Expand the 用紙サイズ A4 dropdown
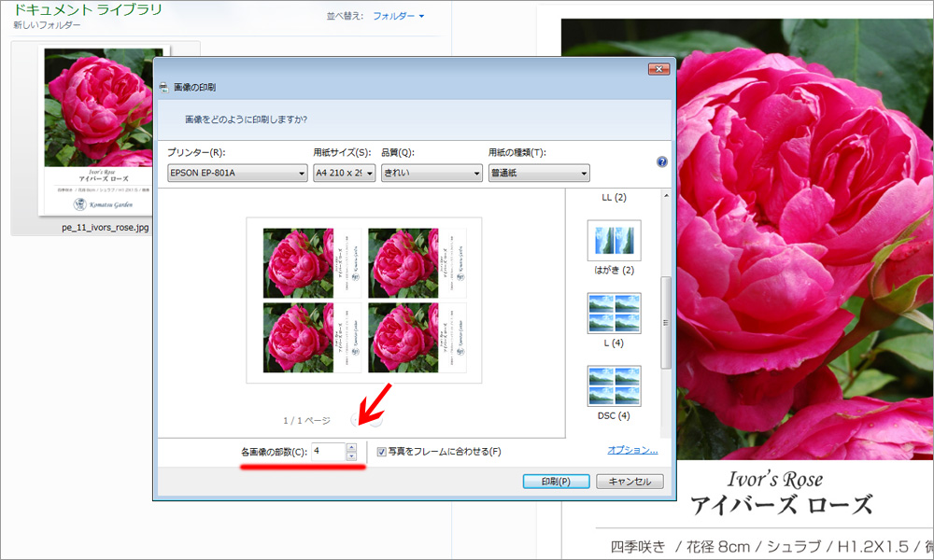Viewport: 934px width, 560px height. tap(344, 173)
